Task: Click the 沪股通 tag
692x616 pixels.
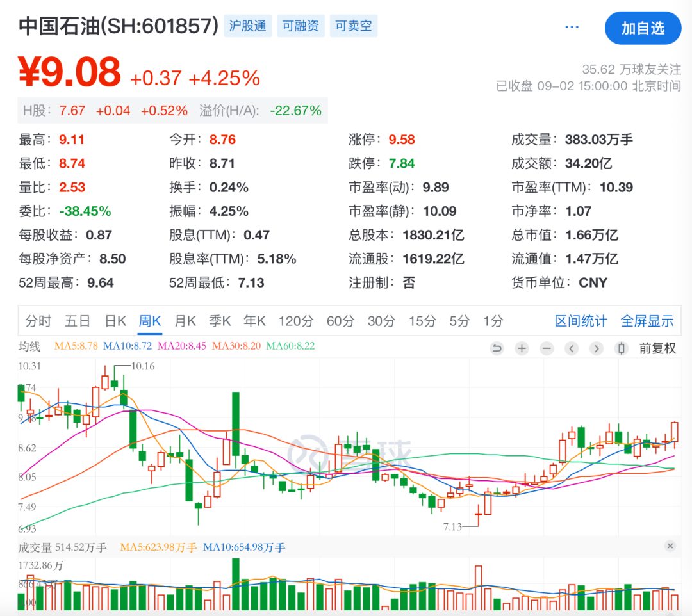Action: (247, 26)
